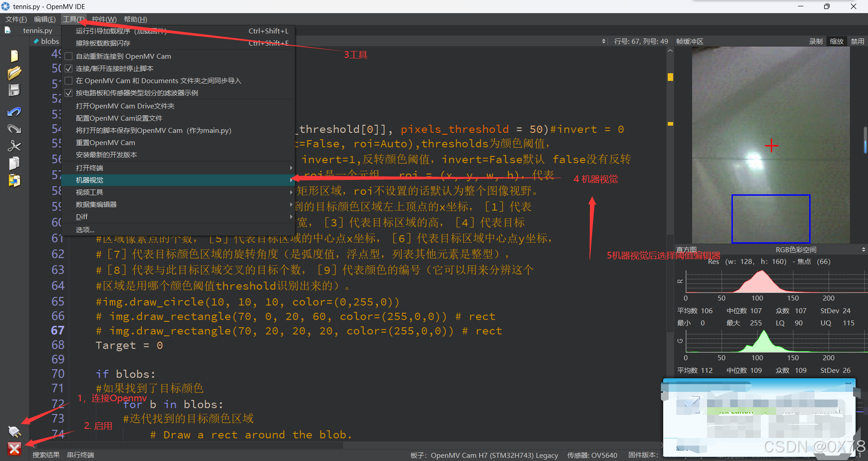Open the symbol selector dropdown arrows

click(x=604, y=41)
